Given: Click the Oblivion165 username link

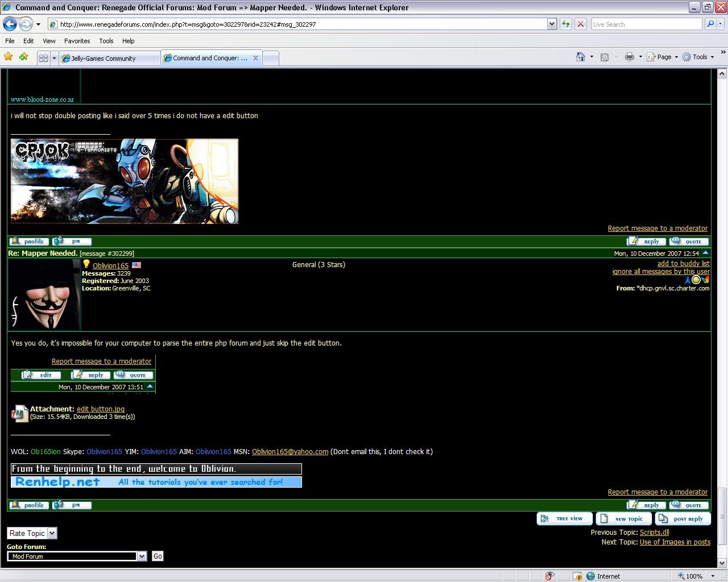Looking at the screenshot, I should [x=110, y=265].
